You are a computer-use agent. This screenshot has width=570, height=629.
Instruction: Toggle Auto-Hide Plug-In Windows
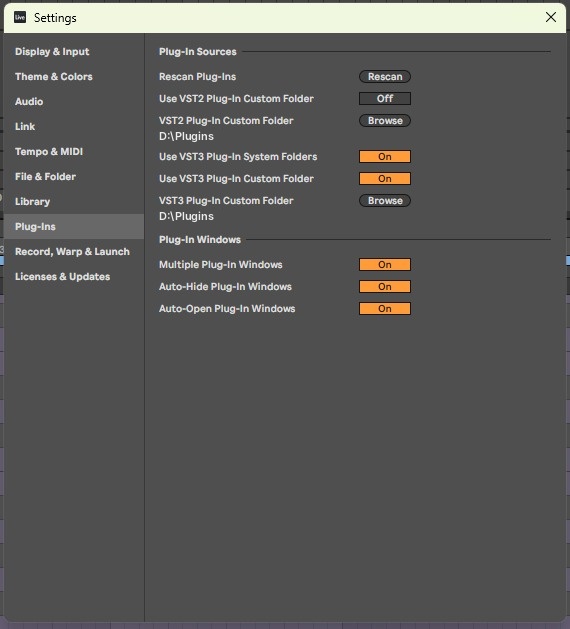coord(385,287)
